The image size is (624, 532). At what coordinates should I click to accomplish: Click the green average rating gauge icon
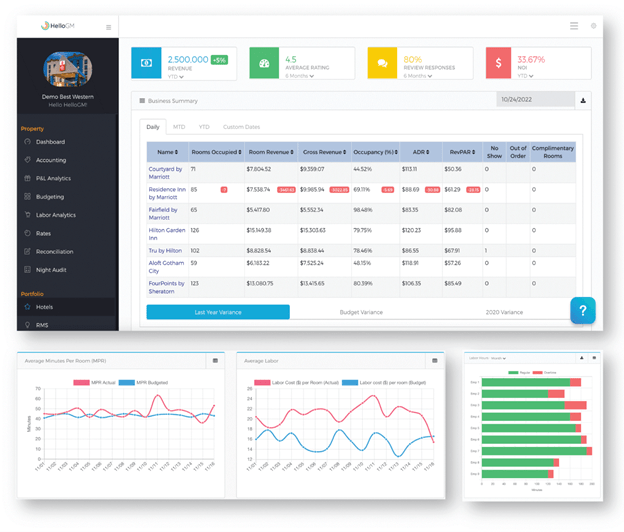[x=264, y=63]
